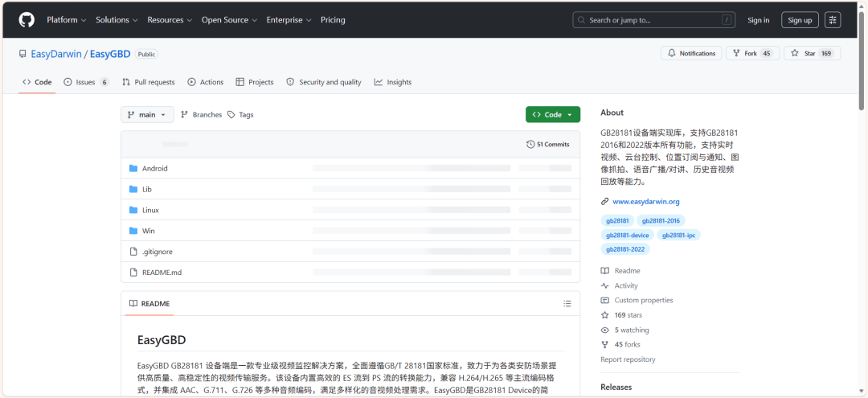Click the book icon in README tab
Image resolution: width=868 pixels, height=398 pixels.
133,303
